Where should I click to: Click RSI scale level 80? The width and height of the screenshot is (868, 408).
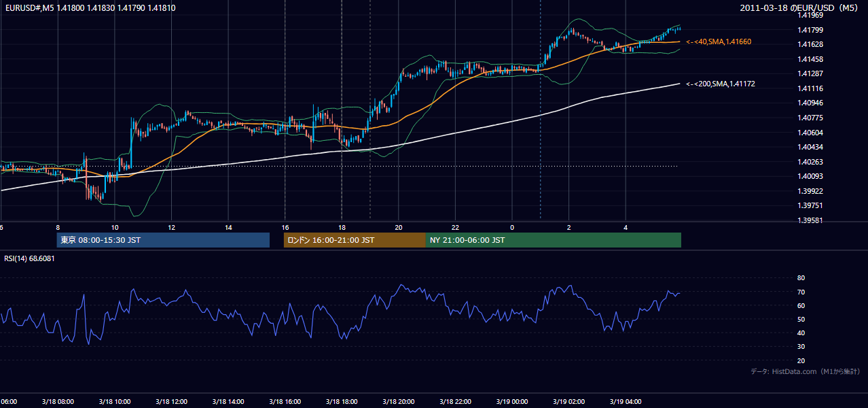point(801,278)
